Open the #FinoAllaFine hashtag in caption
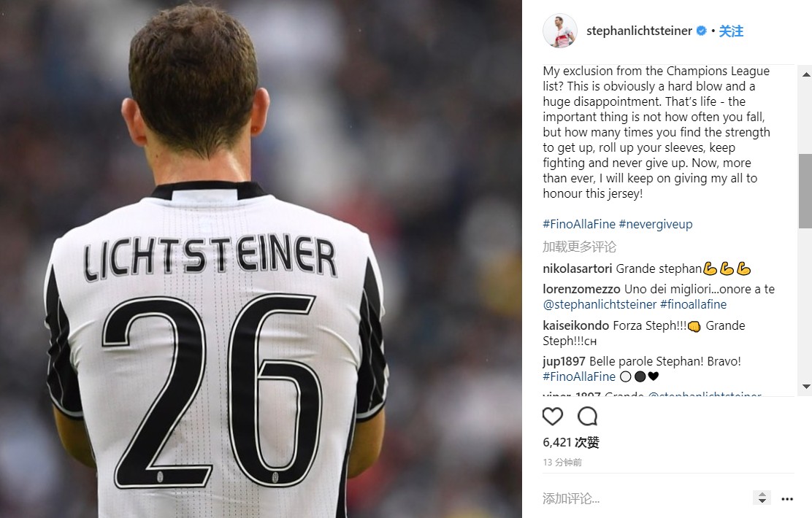812x518 pixels. pyautogui.click(x=579, y=224)
